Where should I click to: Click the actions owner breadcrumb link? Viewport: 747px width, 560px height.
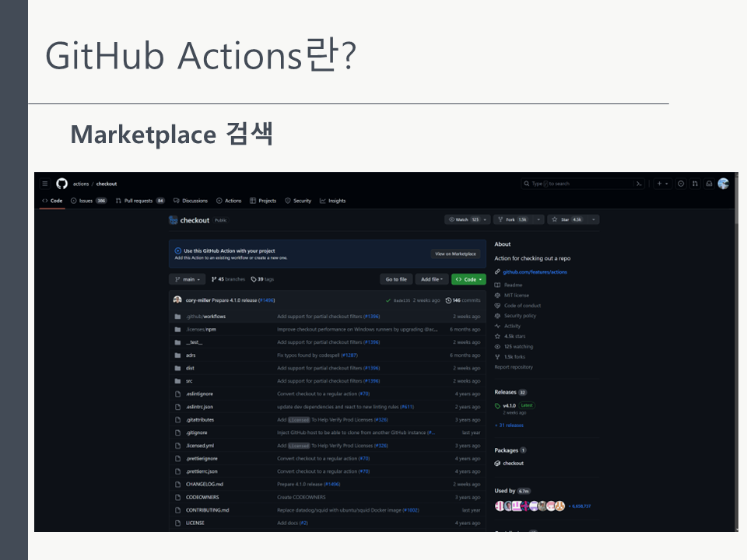tap(81, 184)
